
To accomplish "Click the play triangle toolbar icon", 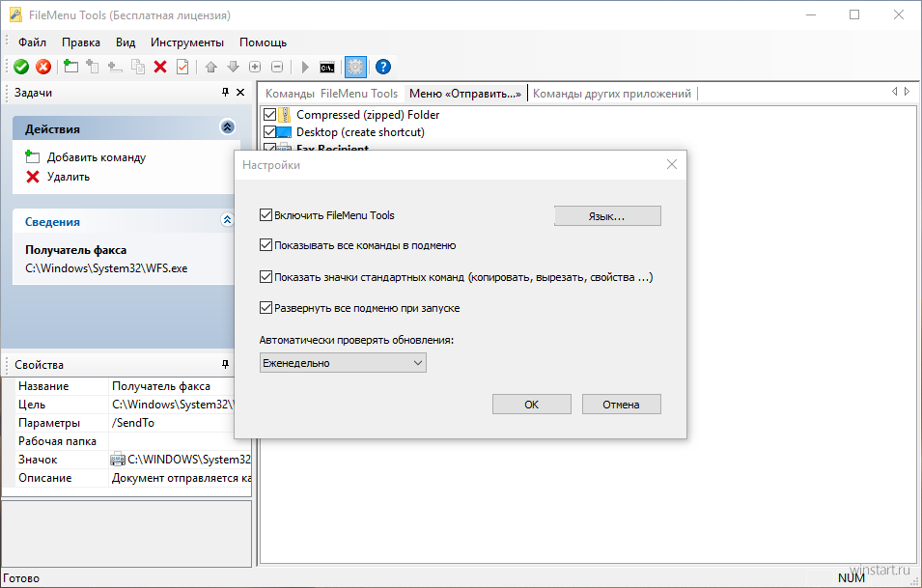I will (x=305, y=67).
